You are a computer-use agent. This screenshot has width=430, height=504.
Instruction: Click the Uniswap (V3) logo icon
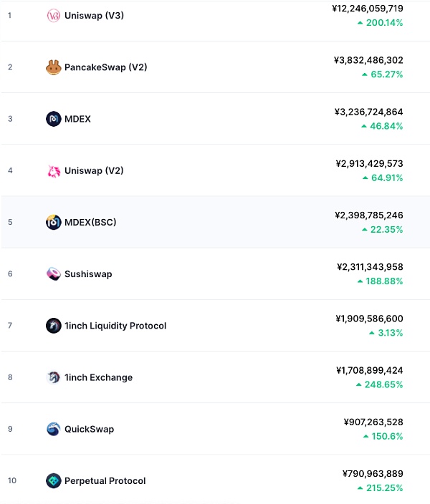pos(54,16)
